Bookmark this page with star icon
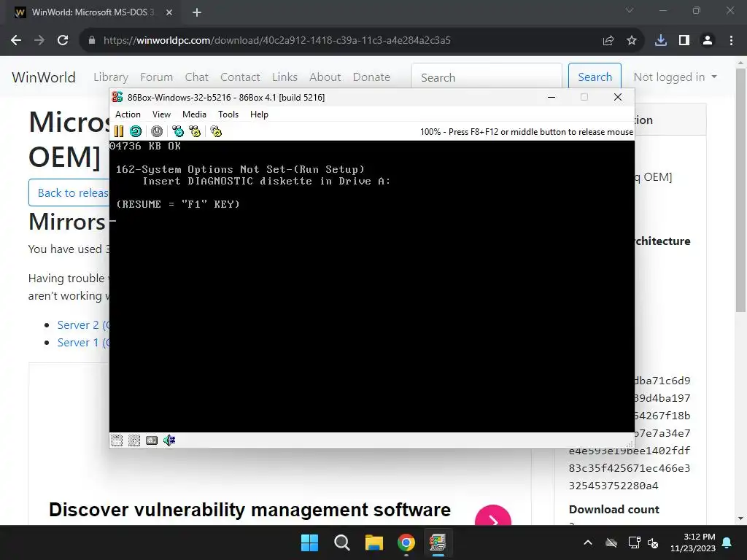Viewport: 747px width, 560px height. coord(632,41)
